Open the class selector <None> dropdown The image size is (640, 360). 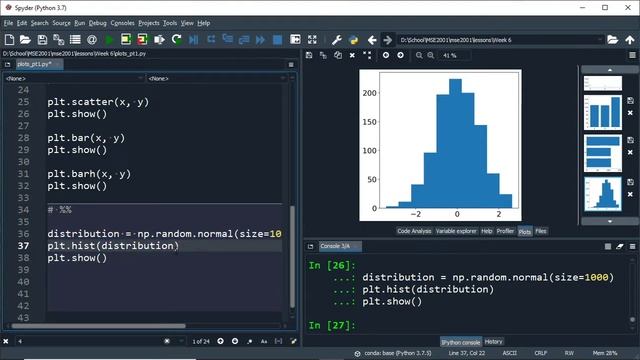tap(73, 78)
